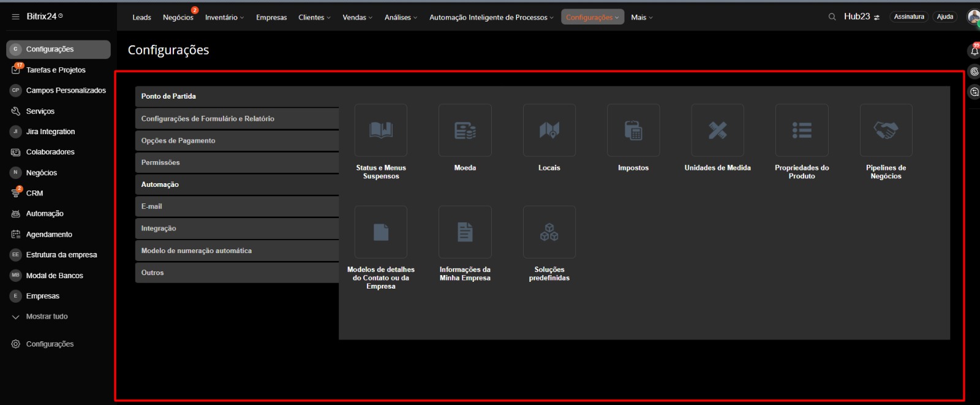Click the Assinatura button
Image resolution: width=980 pixels, height=405 pixels.
(x=908, y=17)
